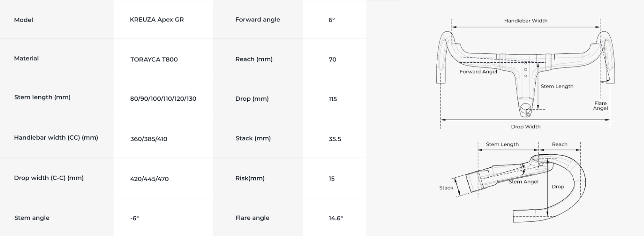The width and height of the screenshot is (644, 236).
Task: Select the Stack value 35.5
Action: (x=335, y=139)
